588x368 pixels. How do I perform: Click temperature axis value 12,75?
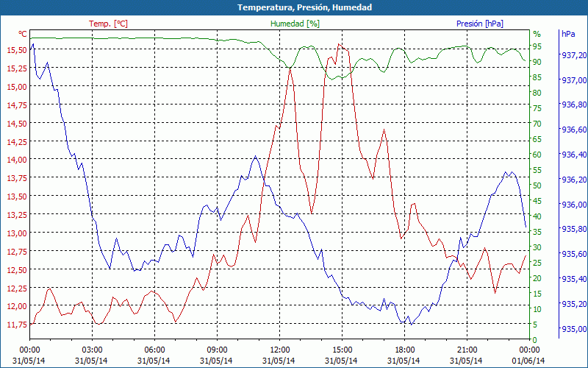click(x=17, y=251)
